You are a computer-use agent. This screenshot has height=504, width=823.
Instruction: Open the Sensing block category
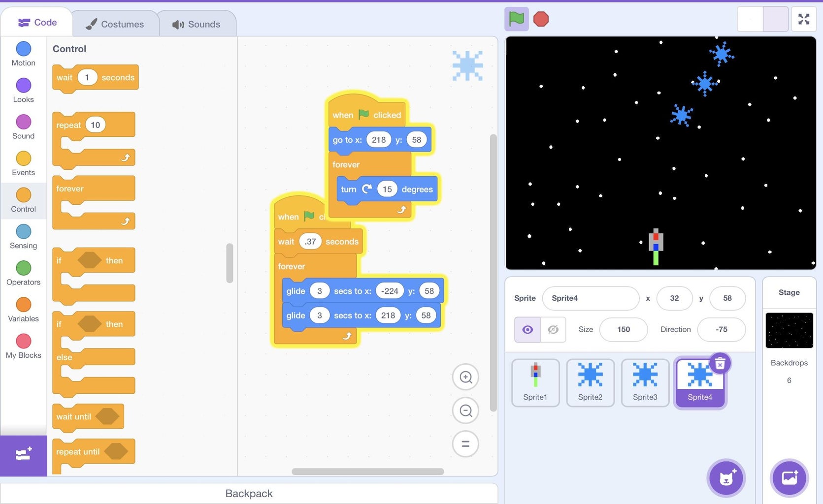click(23, 236)
